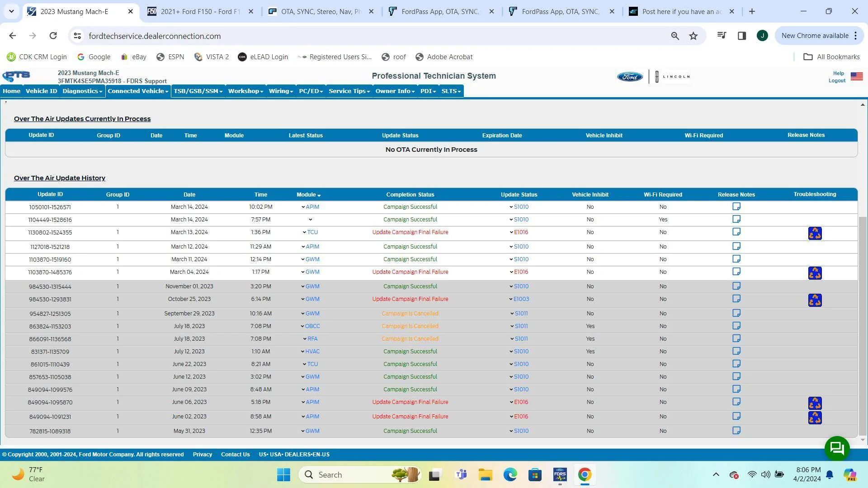Click the HVAC module link
Viewport: 868px width, 488px height.
tap(312, 352)
